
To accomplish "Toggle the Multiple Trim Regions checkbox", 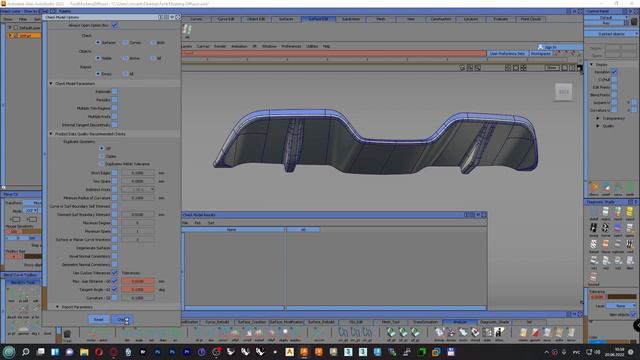I will click(x=114, y=108).
